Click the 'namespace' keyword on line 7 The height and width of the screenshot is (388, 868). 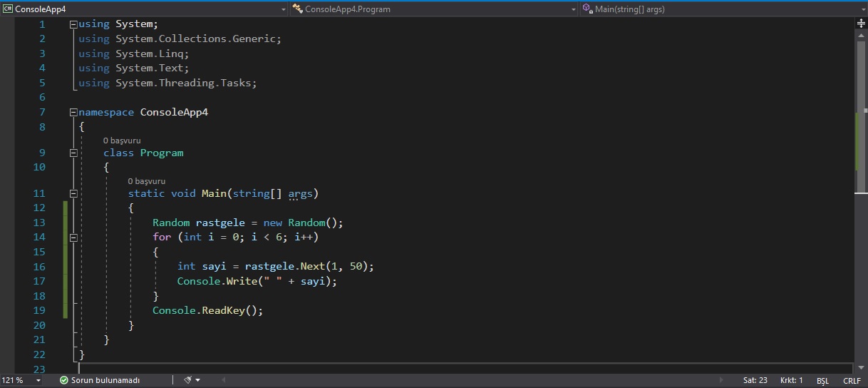coord(106,112)
